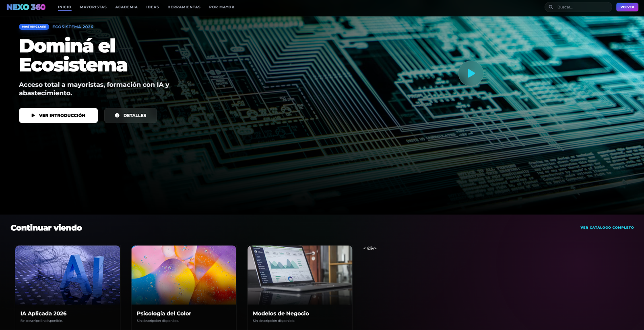This screenshot has width=644, height=330.
Task: Go to the Mayoristas section
Action: (x=93, y=7)
